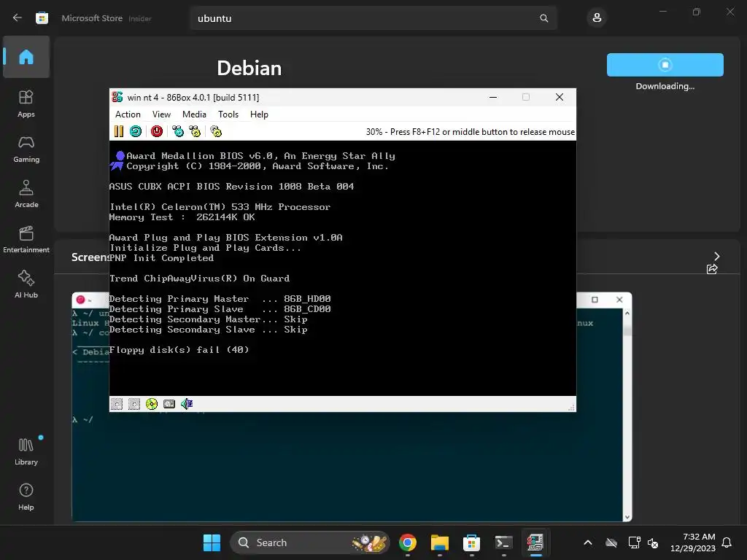Screen dimensions: 747x560
Task: Open the 86Box Help menu
Action: (x=259, y=114)
